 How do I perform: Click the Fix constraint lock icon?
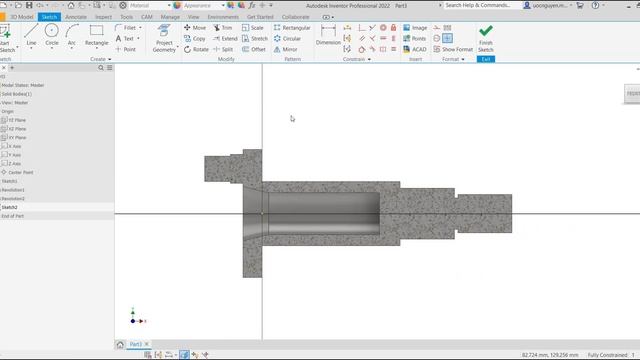(393, 27)
